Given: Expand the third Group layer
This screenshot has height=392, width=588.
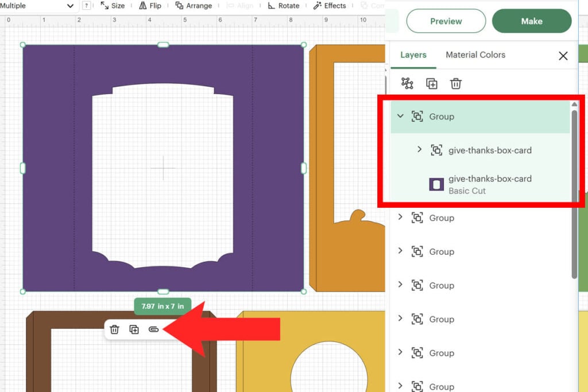Looking at the screenshot, I should click(400, 251).
